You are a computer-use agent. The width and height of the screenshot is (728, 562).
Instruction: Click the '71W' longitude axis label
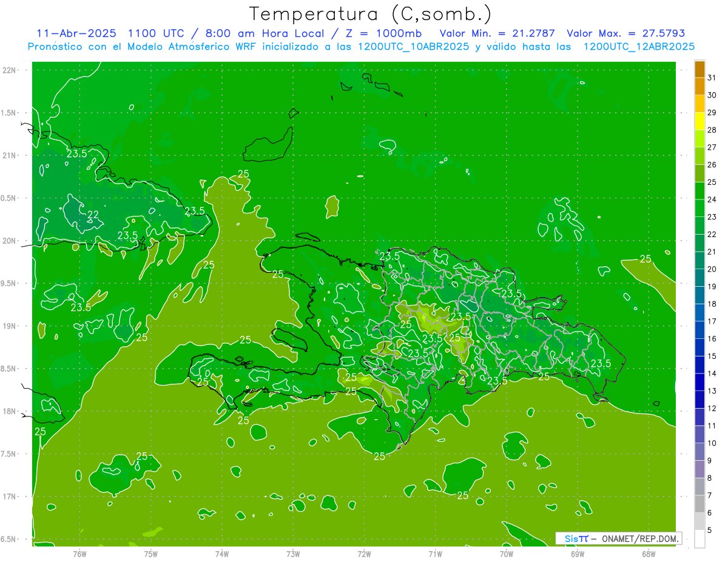point(435,554)
